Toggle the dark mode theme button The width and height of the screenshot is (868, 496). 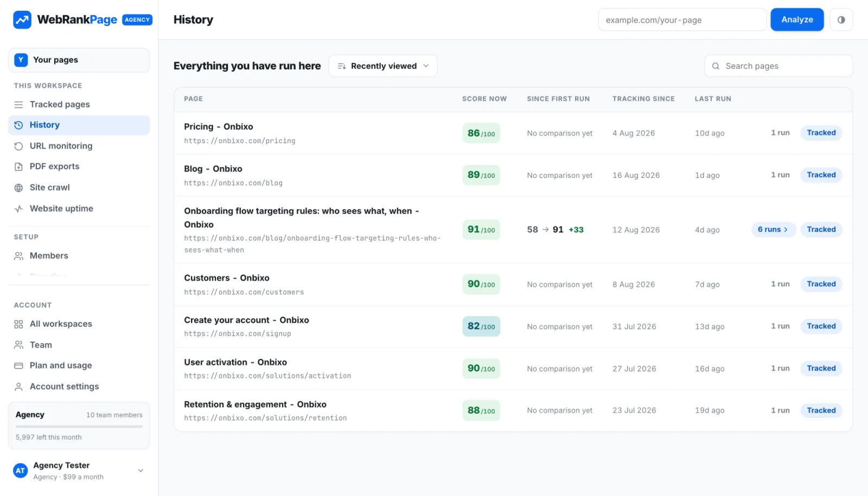click(x=841, y=20)
